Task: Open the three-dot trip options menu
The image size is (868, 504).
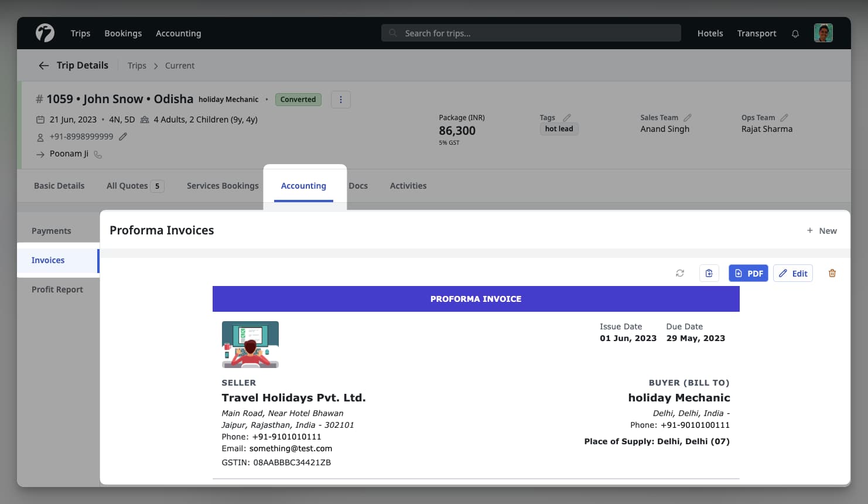Action: [341, 99]
